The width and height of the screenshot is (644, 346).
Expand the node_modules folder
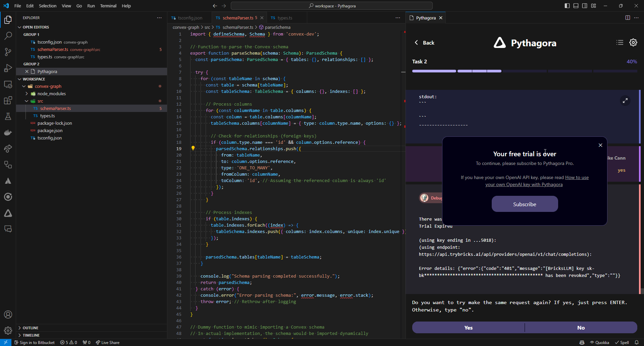coord(27,94)
